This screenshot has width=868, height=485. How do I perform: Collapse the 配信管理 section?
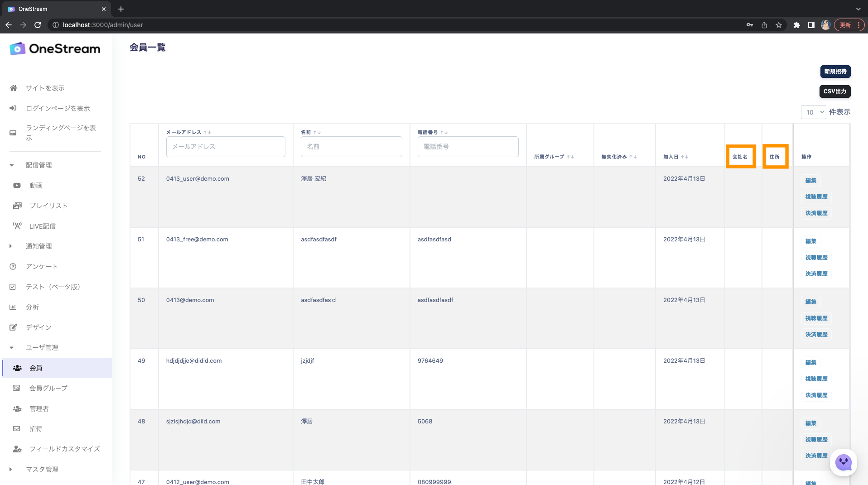coord(12,165)
